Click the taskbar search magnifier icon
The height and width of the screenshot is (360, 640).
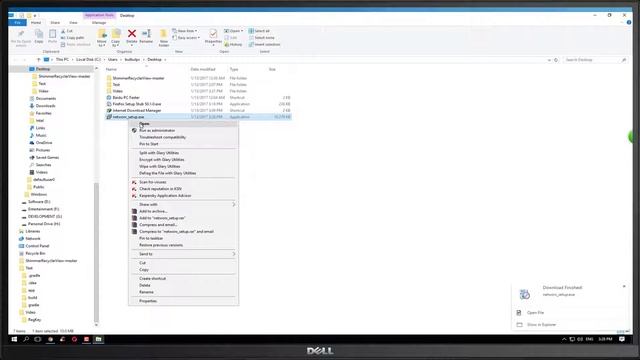[x=26, y=339]
